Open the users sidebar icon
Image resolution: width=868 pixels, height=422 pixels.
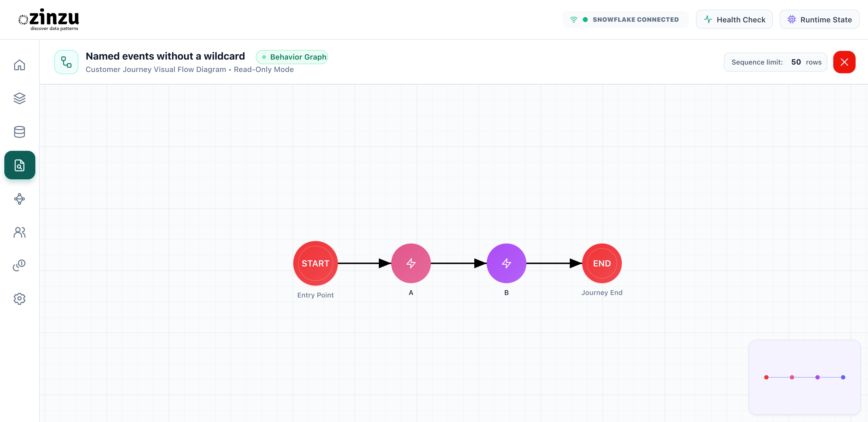(20, 232)
